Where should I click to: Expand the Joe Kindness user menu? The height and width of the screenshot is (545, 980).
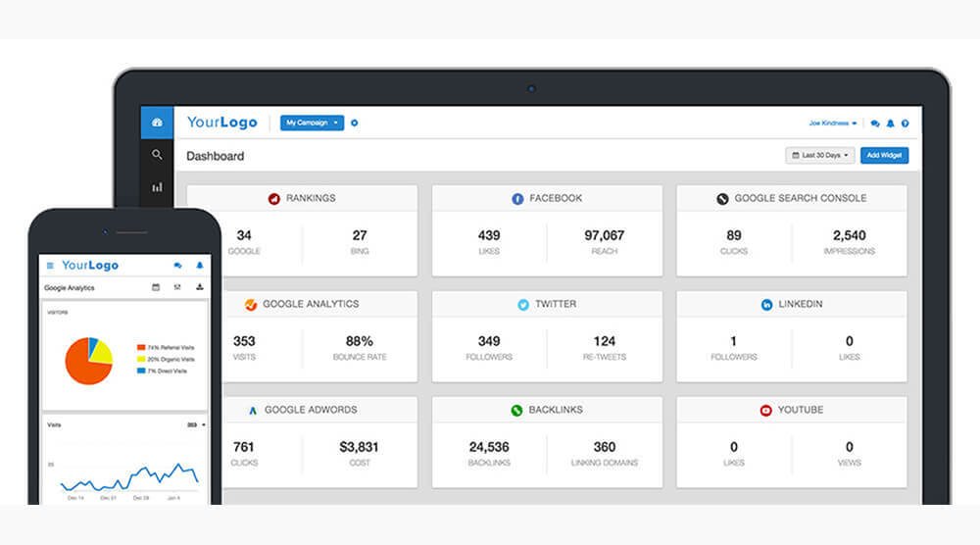(x=832, y=124)
